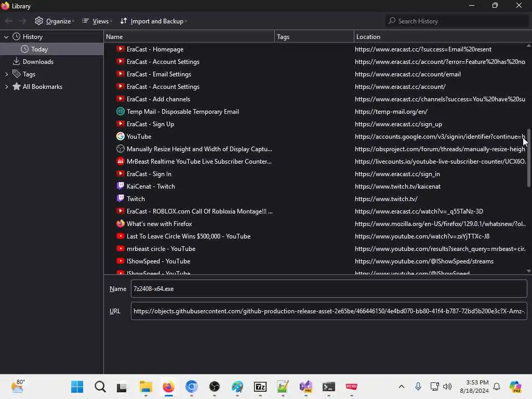This screenshot has width=532, height=399.
Task: Open Copilot Preview from the taskbar
Action: pyautogui.click(x=516, y=387)
